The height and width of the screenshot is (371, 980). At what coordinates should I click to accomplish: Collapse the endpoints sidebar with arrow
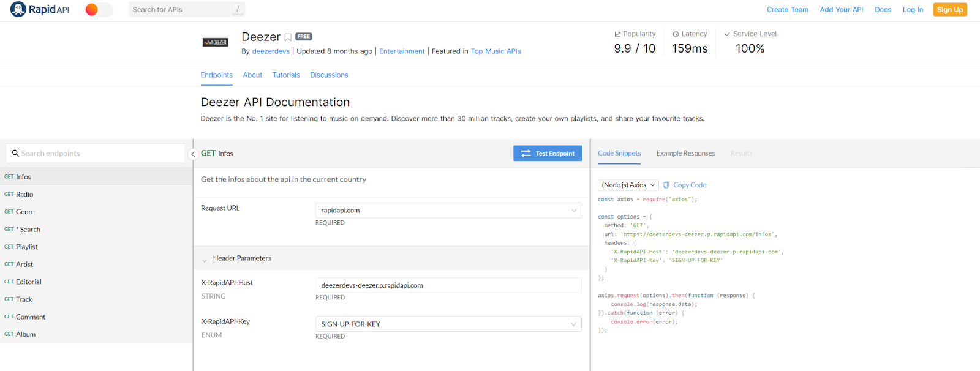[x=193, y=154]
